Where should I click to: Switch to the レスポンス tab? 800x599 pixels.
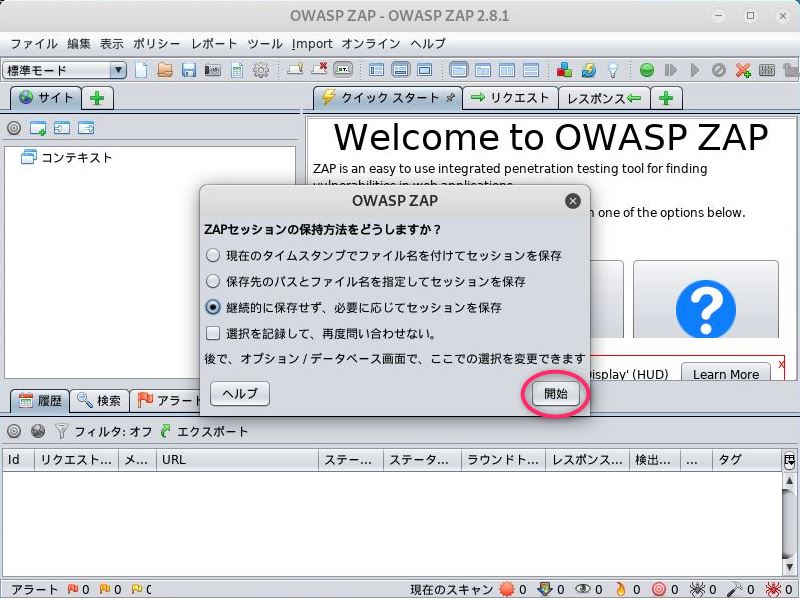click(604, 98)
